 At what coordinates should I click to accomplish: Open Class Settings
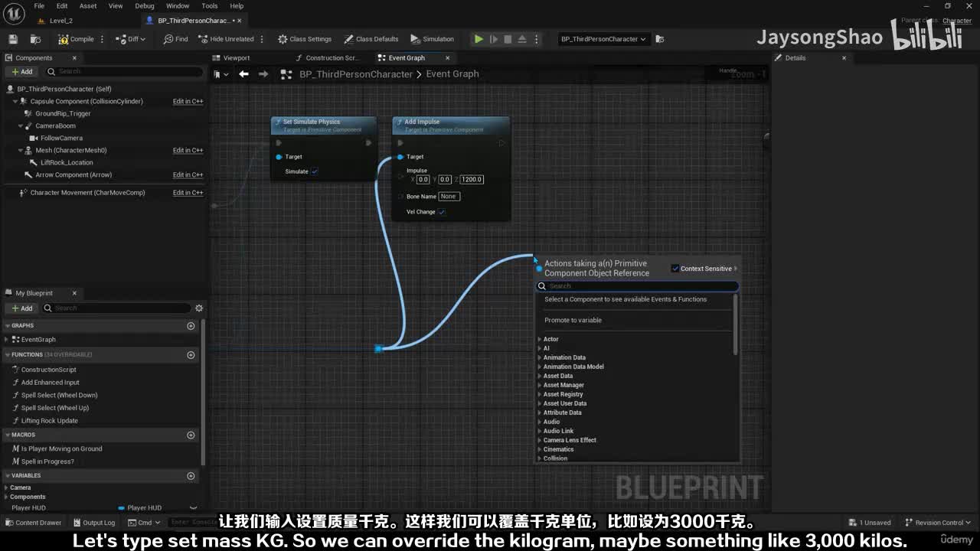coord(305,39)
